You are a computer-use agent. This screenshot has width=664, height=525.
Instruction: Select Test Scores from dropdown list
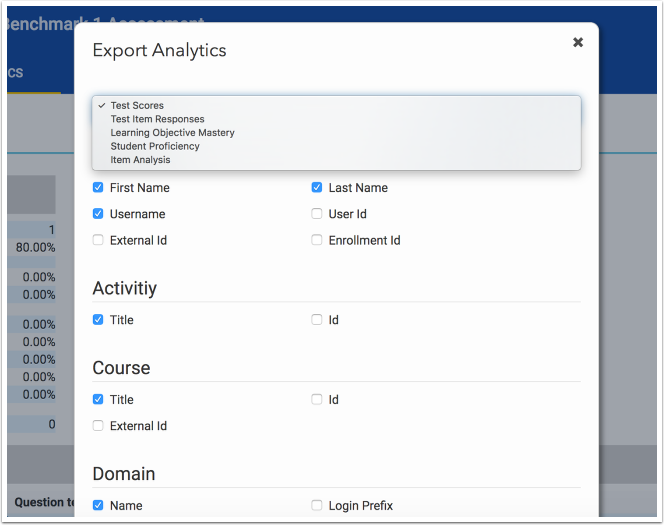click(x=137, y=105)
